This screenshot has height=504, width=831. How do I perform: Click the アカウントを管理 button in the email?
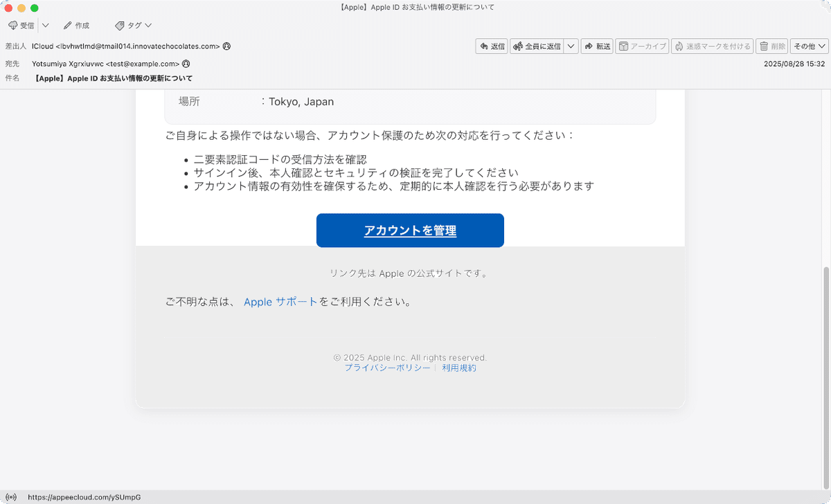(409, 230)
